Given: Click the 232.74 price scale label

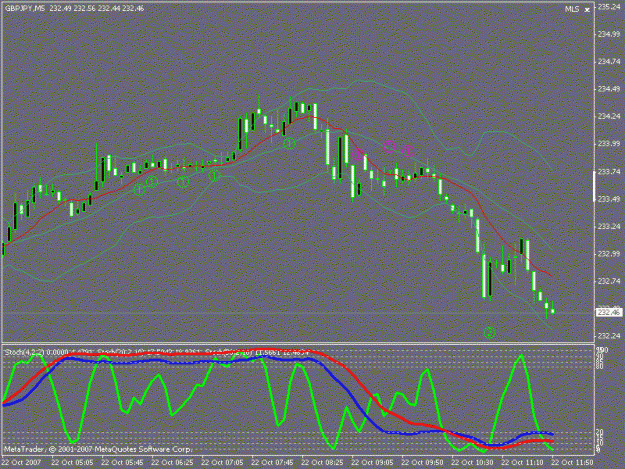Looking at the screenshot, I should (609, 281).
